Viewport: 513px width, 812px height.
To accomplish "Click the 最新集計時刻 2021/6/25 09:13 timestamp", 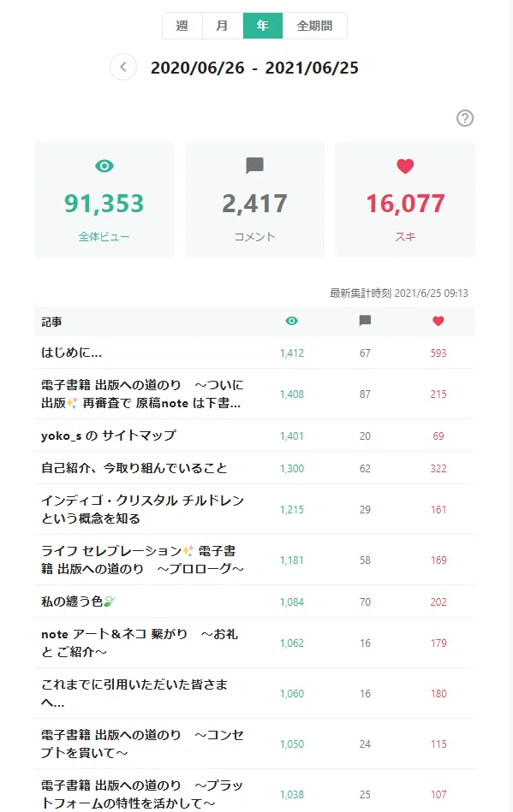I will coord(399,293).
